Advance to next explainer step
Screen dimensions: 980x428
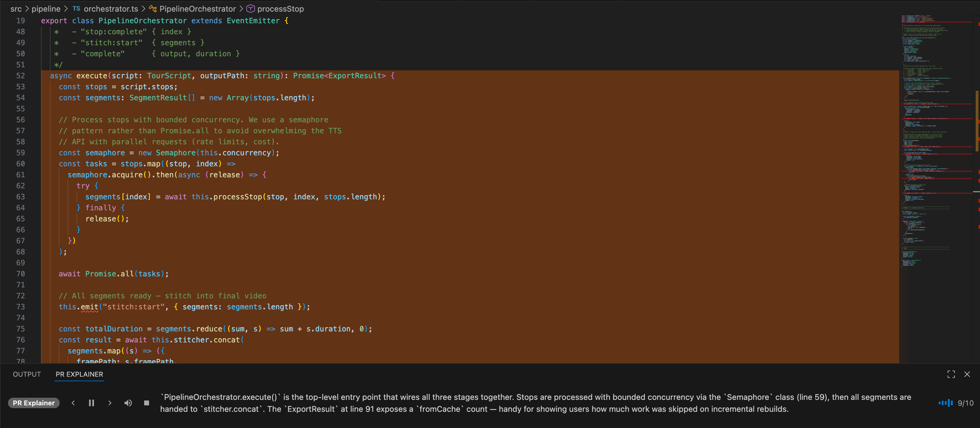tap(110, 403)
